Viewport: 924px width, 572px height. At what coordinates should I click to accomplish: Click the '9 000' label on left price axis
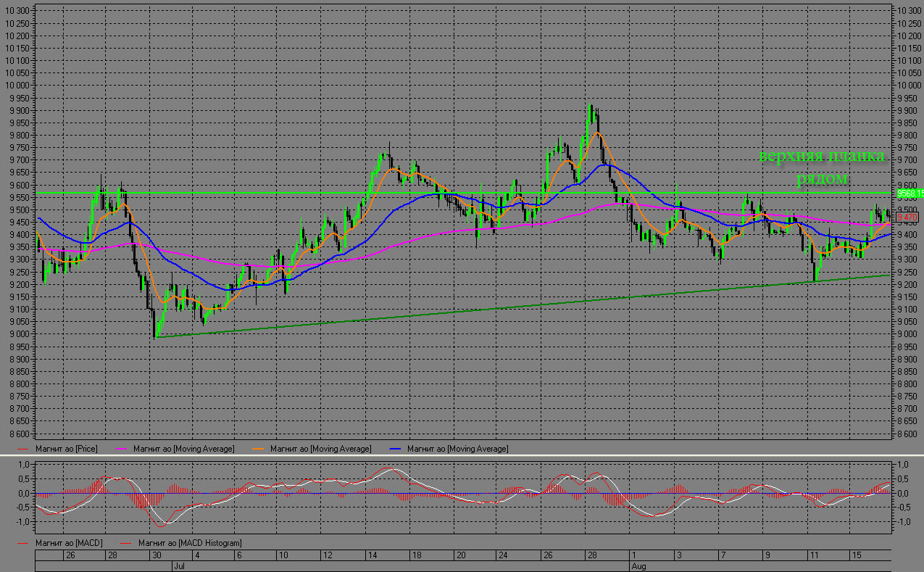point(20,334)
